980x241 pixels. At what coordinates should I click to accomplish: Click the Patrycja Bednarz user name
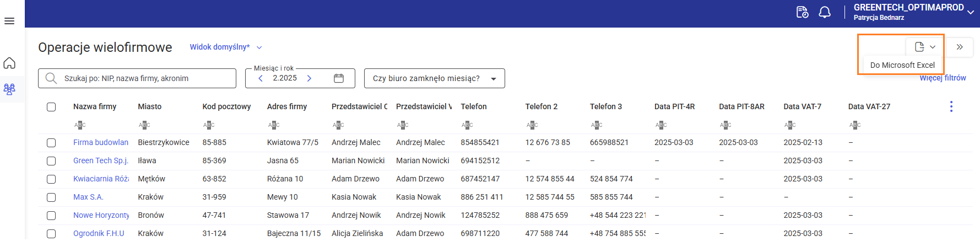(879, 18)
